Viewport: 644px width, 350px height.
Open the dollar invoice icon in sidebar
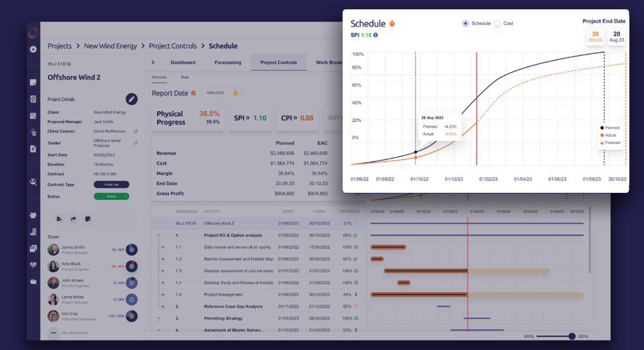click(33, 149)
